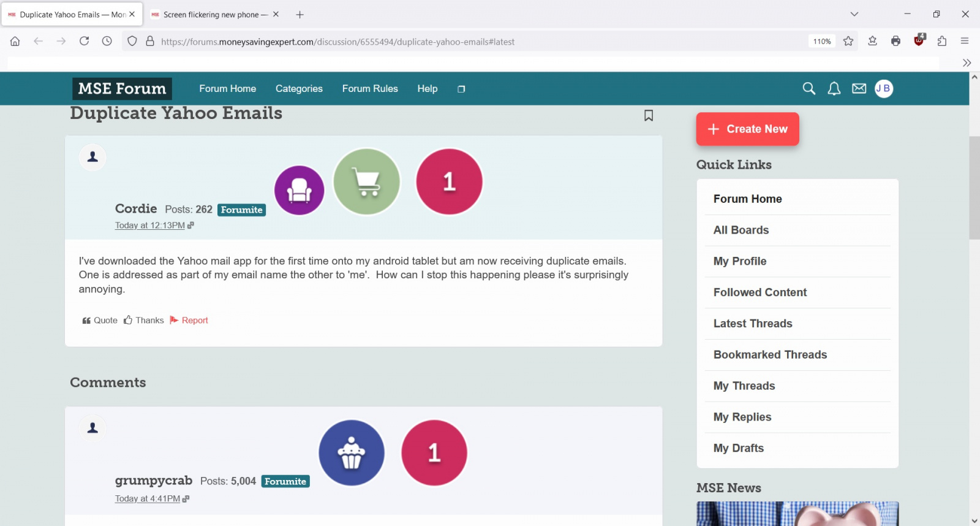Click the small square icon after Help
Screen dimensions: 980x526
pos(461,89)
